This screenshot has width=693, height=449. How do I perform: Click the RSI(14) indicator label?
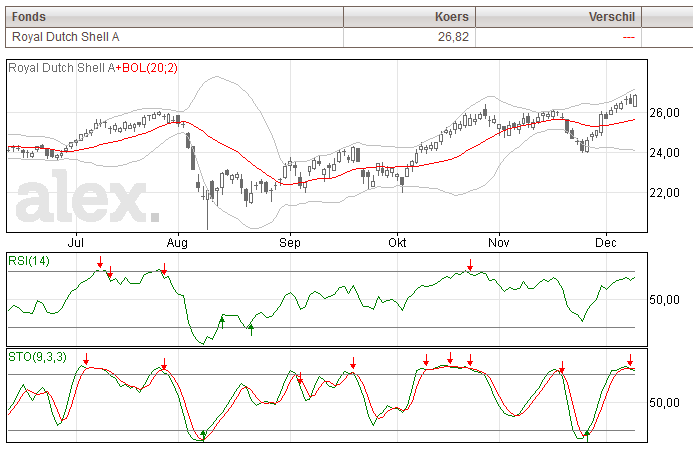(x=29, y=261)
